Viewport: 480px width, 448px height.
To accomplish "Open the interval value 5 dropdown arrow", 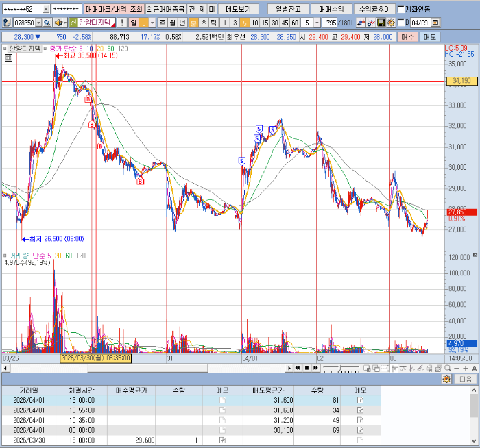I will click(x=317, y=23).
